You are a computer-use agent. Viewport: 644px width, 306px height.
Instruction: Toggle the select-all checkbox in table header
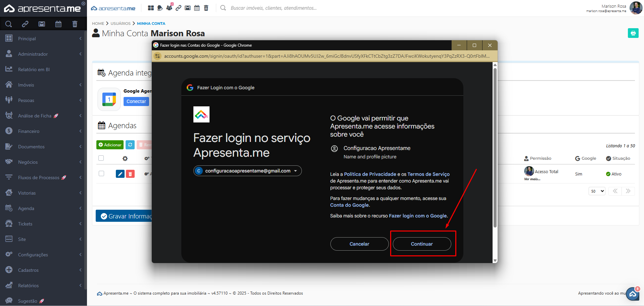tap(101, 158)
